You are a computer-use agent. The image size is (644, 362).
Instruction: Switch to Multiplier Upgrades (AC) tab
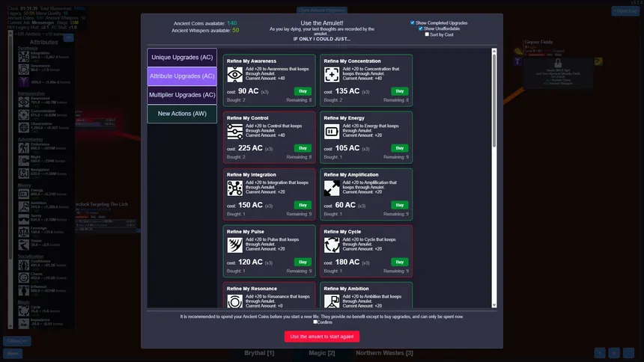coord(182,95)
